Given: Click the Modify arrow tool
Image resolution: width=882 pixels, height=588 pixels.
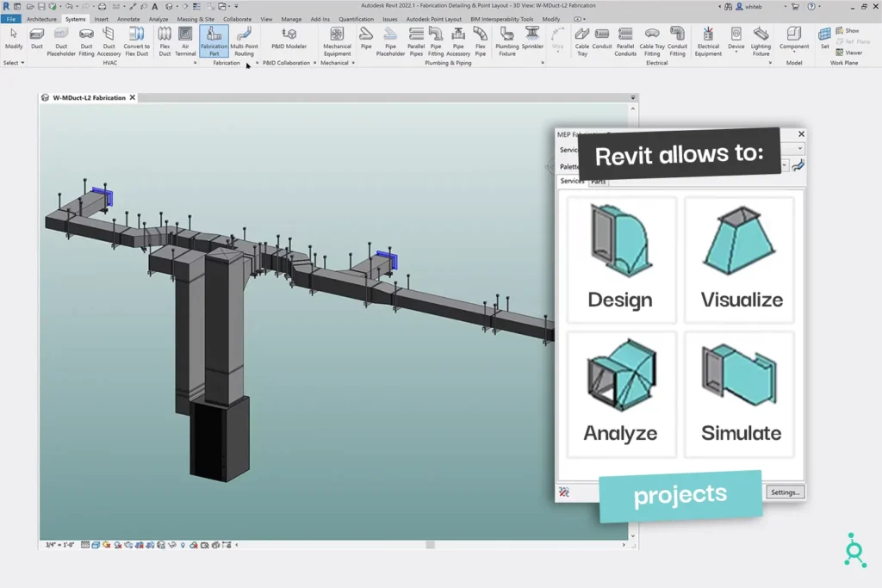Looking at the screenshot, I should point(14,39).
